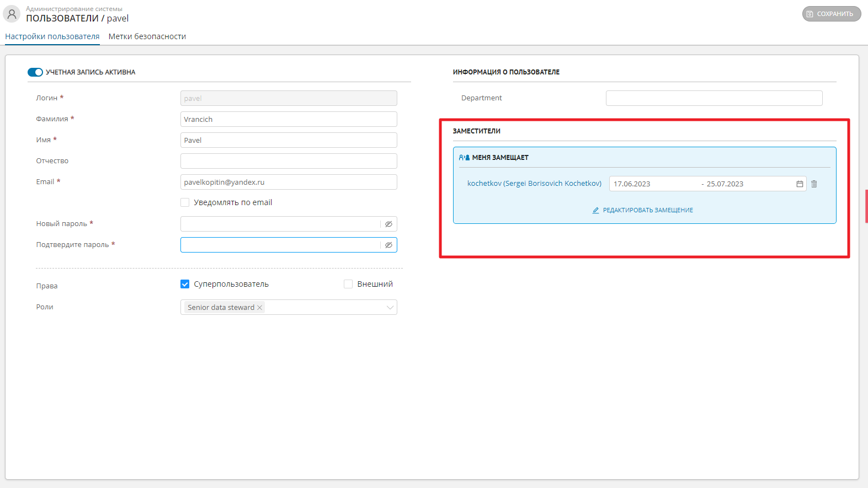Switch to Метки безопасности tab
Viewport: 868px width, 488px height.
[x=147, y=36]
